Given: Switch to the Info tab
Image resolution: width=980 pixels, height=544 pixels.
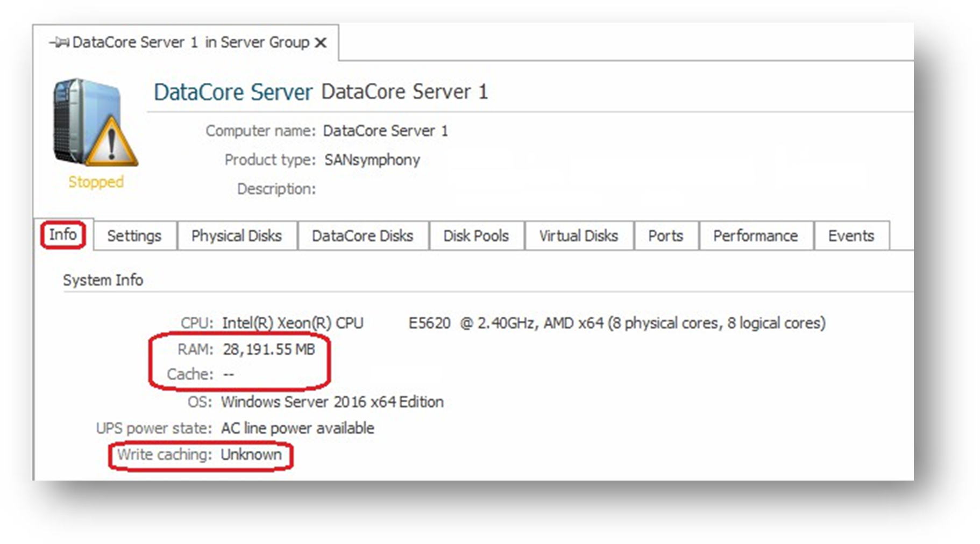Looking at the screenshot, I should coord(63,235).
